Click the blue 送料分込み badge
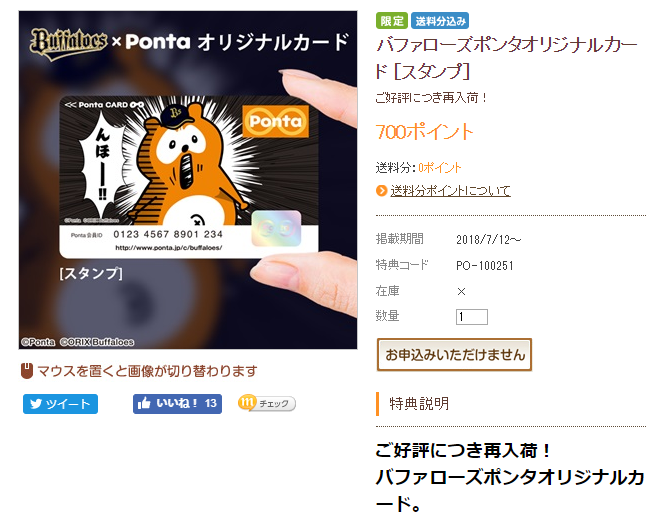The height and width of the screenshot is (517, 662). point(440,21)
